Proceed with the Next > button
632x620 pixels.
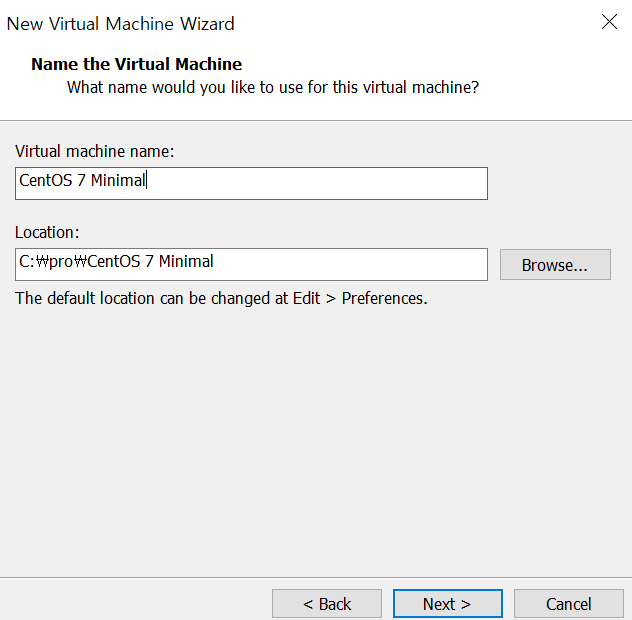coord(448,604)
